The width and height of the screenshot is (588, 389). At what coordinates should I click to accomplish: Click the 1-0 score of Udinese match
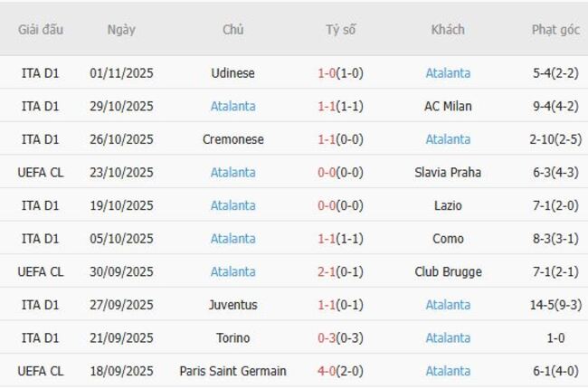click(327, 73)
